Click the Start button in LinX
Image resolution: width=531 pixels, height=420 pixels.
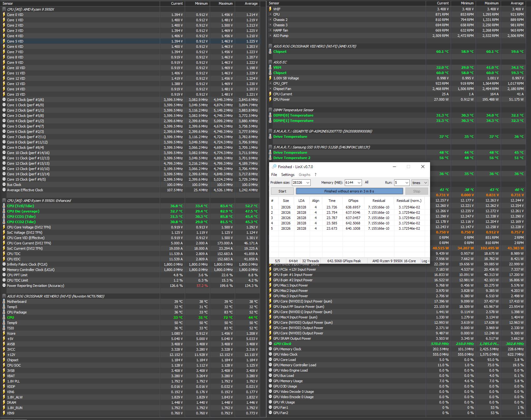(282, 191)
